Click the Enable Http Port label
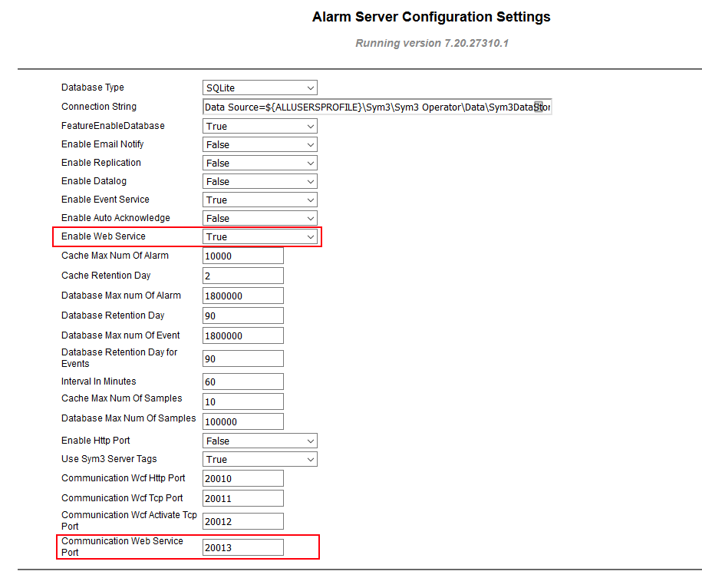Viewport: 702px width, 588px height. click(95, 440)
